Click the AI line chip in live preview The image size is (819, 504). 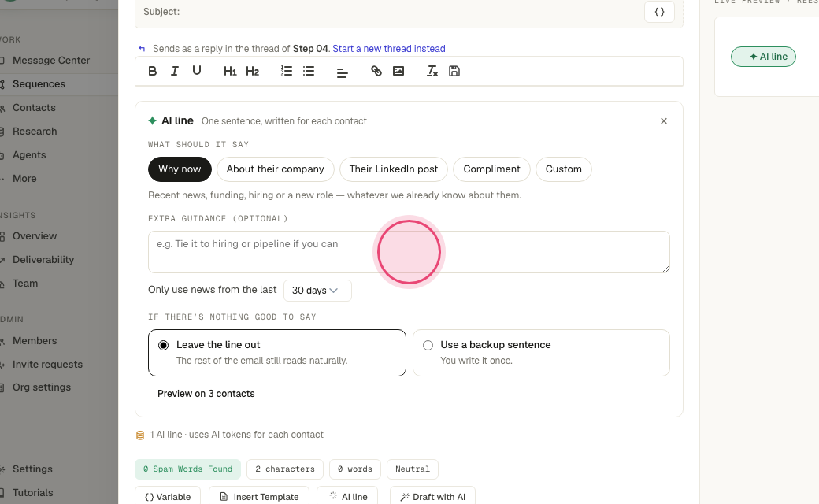coord(763,57)
